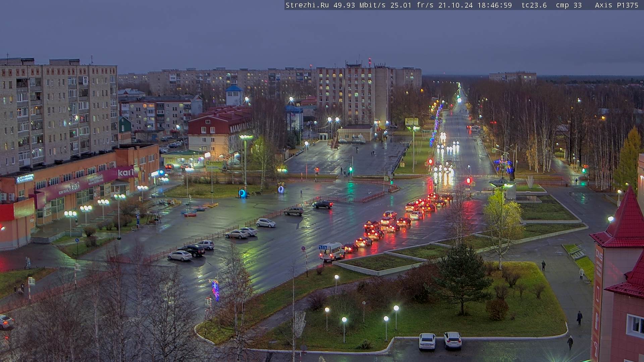Viewport: 644px width, 362px height.
Task: Select the tc23.6 overlay value
Action: (534, 5)
